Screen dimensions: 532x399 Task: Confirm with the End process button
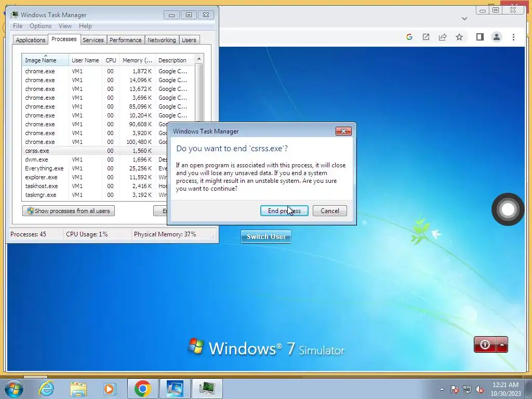[x=284, y=211]
